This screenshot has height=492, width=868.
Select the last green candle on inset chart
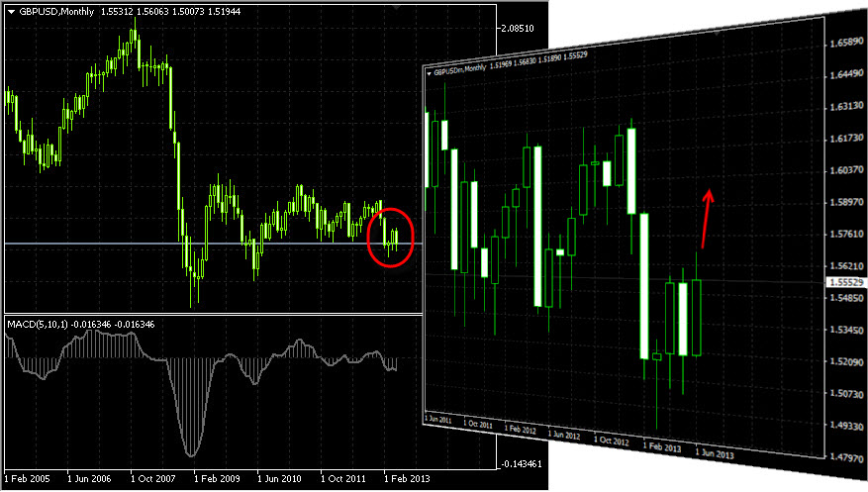point(697,317)
